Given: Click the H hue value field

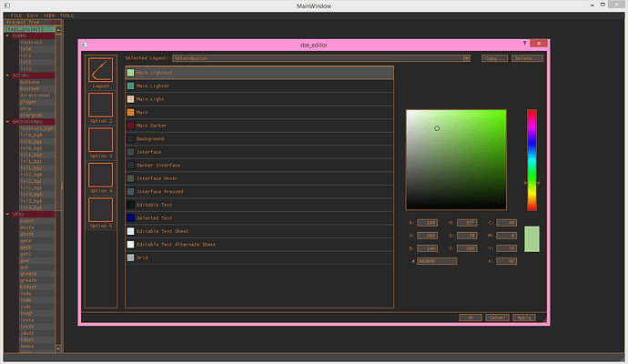Looking at the screenshot, I should click(x=467, y=223).
